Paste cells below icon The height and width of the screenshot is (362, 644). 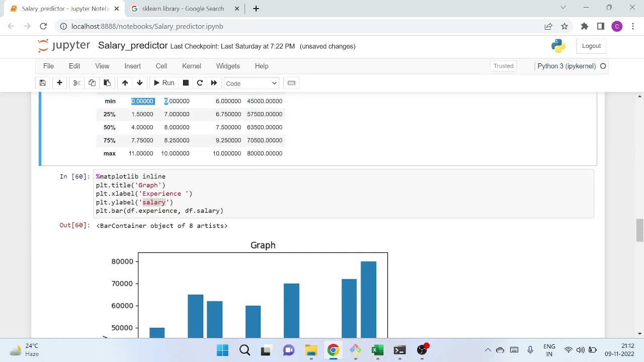[107, 83]
